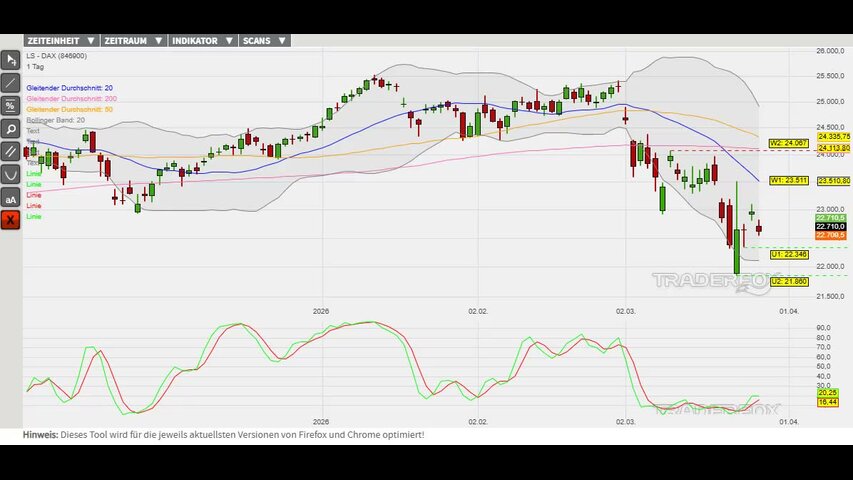This screenshot has width=853, height=480.
Task: Toggle the Gleitender Durchschnitt: 200 legend entry
Action: point(71,99)
